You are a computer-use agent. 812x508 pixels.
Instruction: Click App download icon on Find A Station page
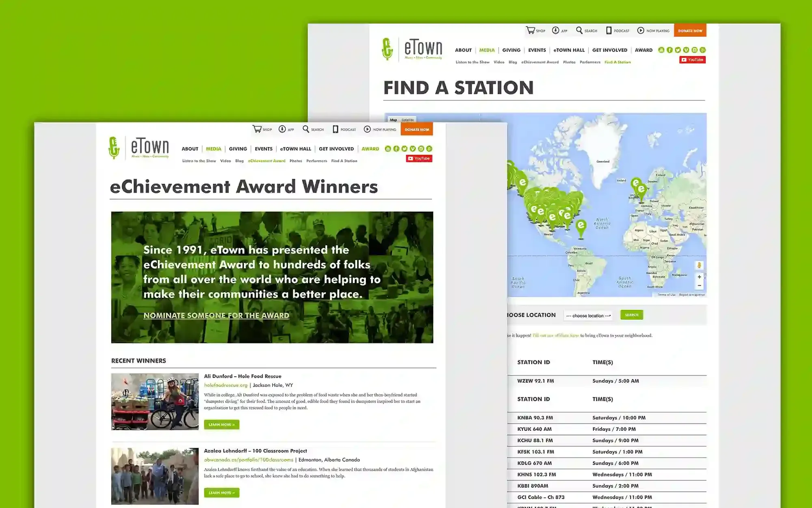555,30
